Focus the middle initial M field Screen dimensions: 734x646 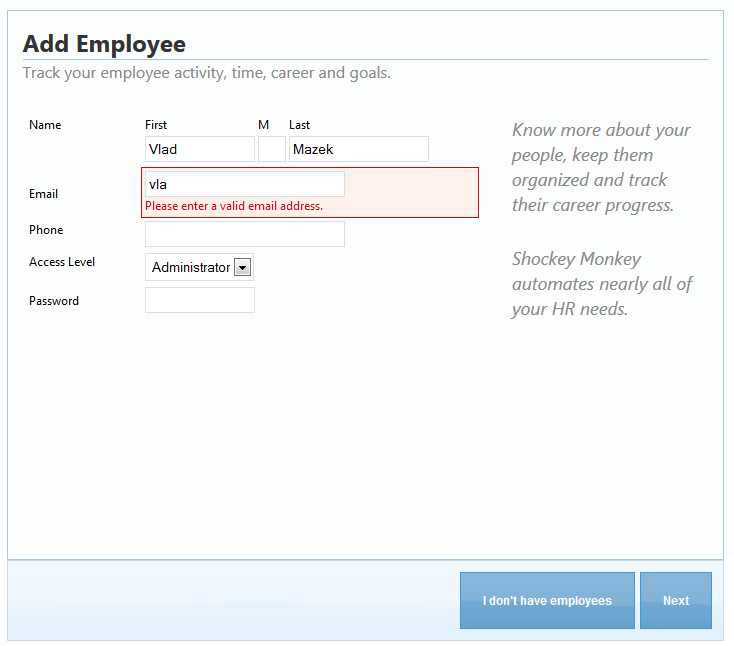point(271,149)
